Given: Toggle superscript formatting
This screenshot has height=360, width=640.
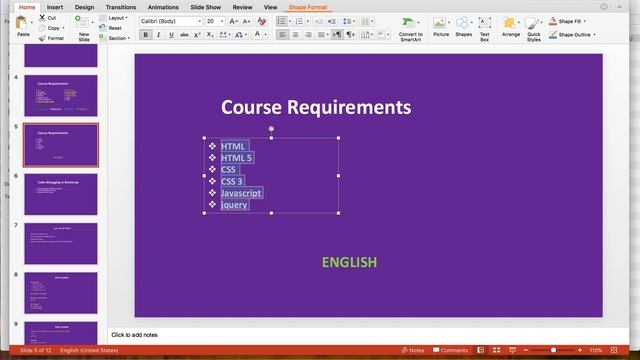Looking at the screenshot, I should pyautogui.click(x=197, y=35).
